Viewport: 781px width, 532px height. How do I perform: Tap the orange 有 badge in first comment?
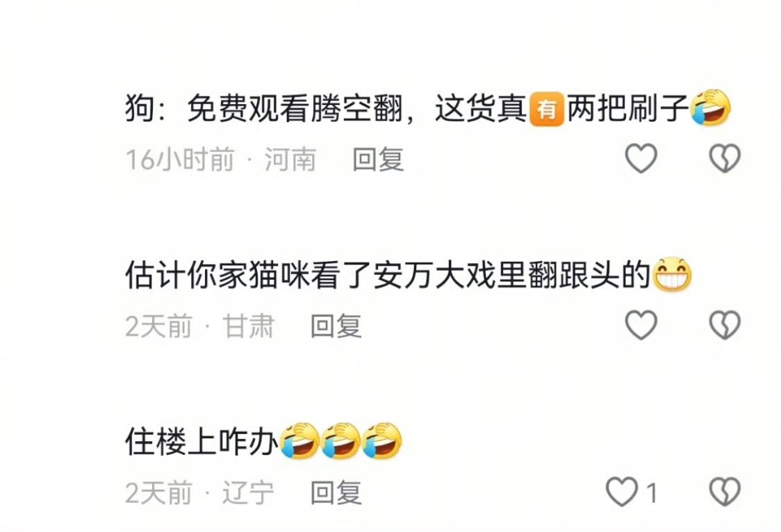click(546, 109)
